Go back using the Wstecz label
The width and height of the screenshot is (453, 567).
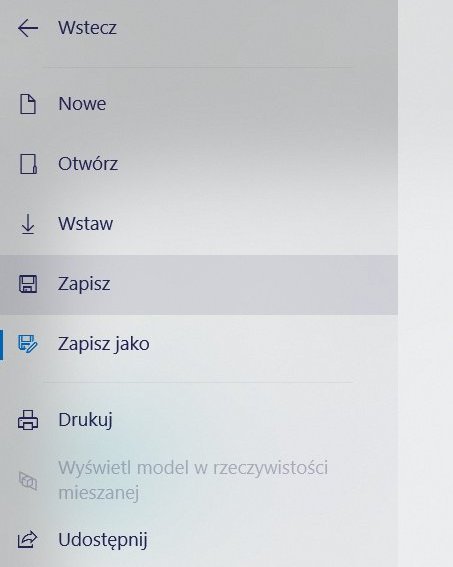click(87, 28)
